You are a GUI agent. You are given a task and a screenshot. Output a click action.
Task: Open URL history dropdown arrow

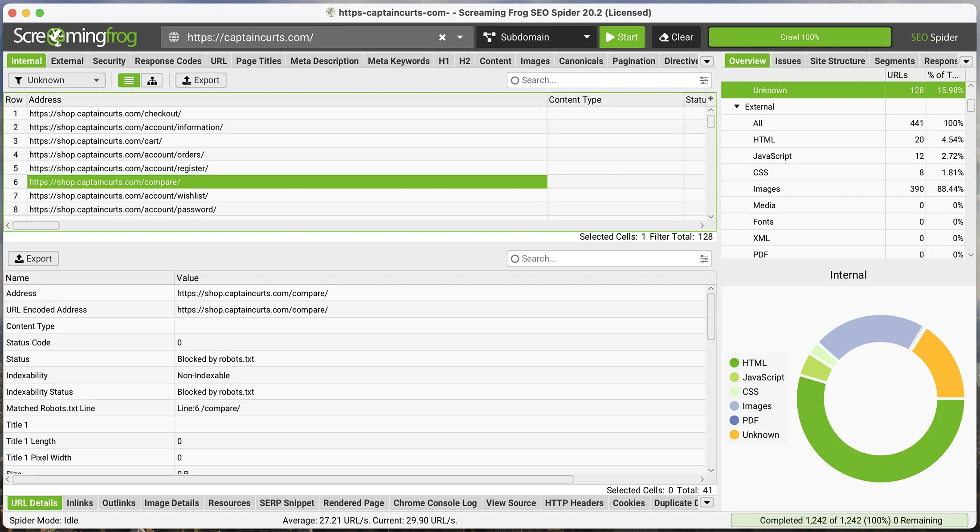[x=460, y=37]
